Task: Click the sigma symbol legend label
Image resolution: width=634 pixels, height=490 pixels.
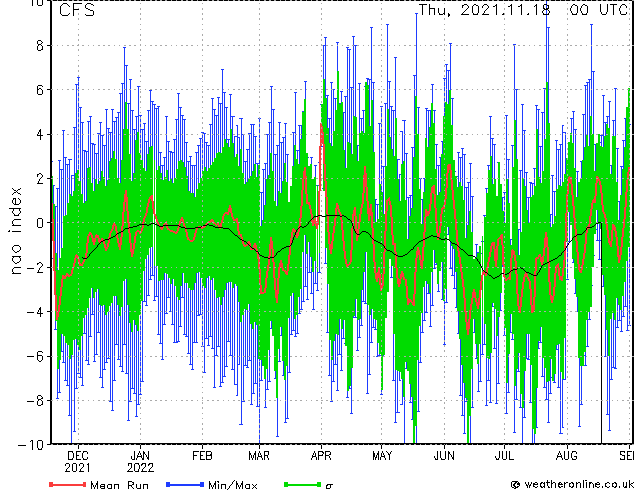Action: click(x=329, y=486)
